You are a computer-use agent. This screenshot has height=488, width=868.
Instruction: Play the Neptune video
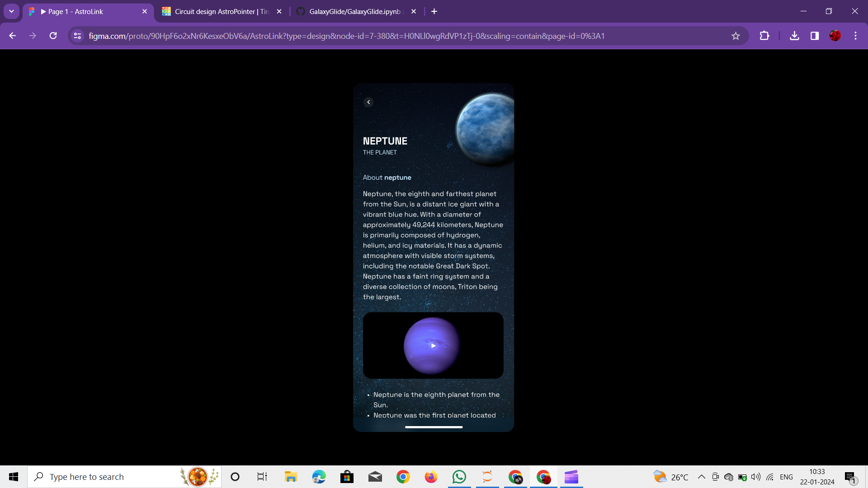click(433, 346)
